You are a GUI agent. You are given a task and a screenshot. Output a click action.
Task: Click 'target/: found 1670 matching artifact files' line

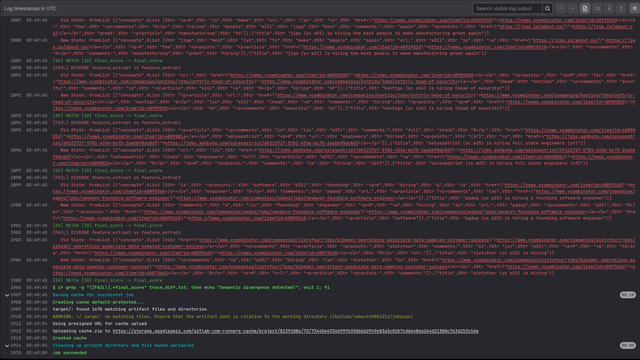pyautogui.click(x=129, y=309)
